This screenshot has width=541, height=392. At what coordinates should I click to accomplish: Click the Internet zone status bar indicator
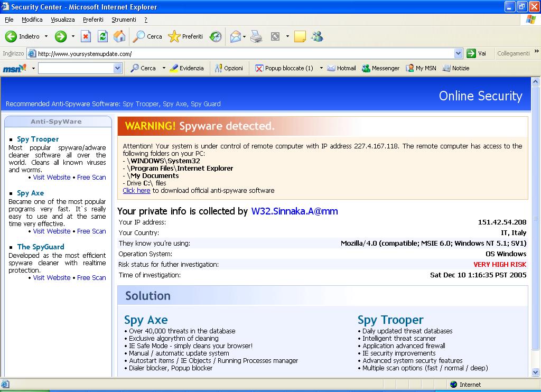pyautogui.click(x=465, y=385)
